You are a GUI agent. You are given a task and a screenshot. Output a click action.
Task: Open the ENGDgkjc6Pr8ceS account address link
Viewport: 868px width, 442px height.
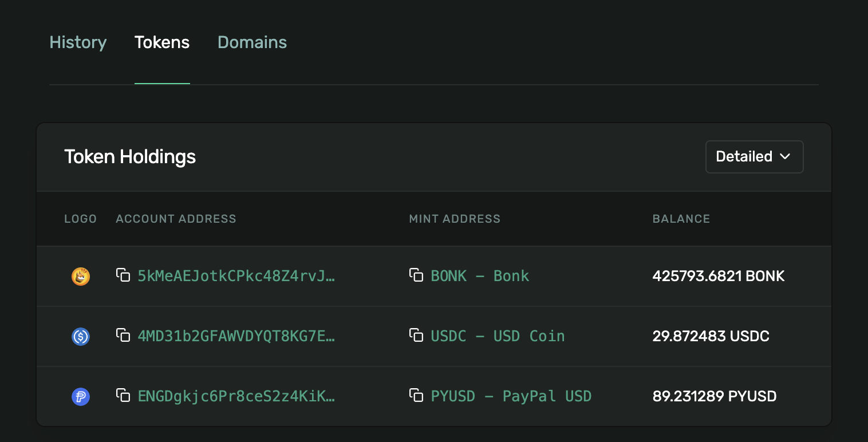(x=236, y=396)
